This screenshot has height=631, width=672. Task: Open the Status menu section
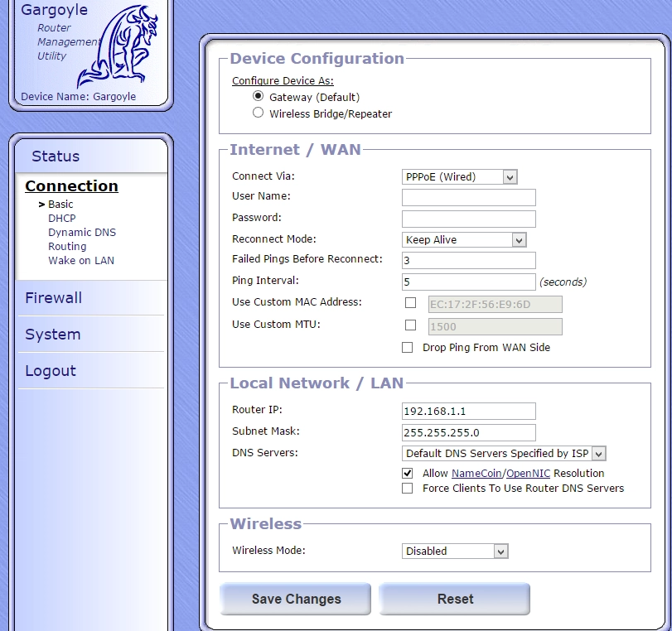pyautogui.click(x=56, y=157)
